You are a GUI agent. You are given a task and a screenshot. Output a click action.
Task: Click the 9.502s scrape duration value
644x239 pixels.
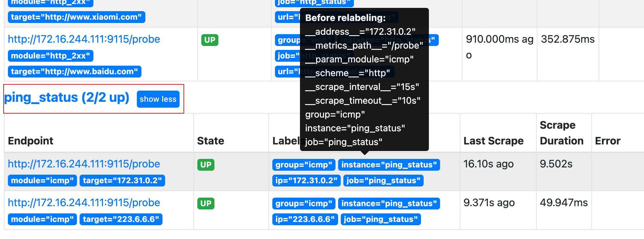tap(556, 164)
